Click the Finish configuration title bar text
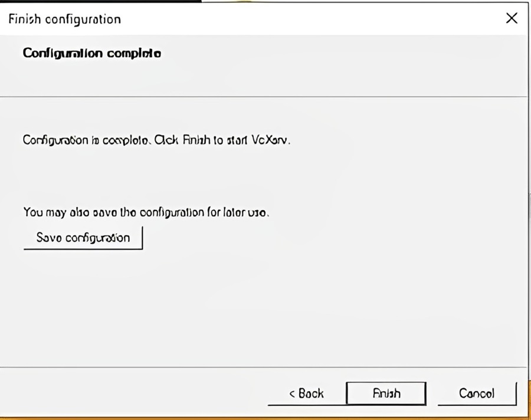This screenshot has width=531, height=420. tap(64, 19)
